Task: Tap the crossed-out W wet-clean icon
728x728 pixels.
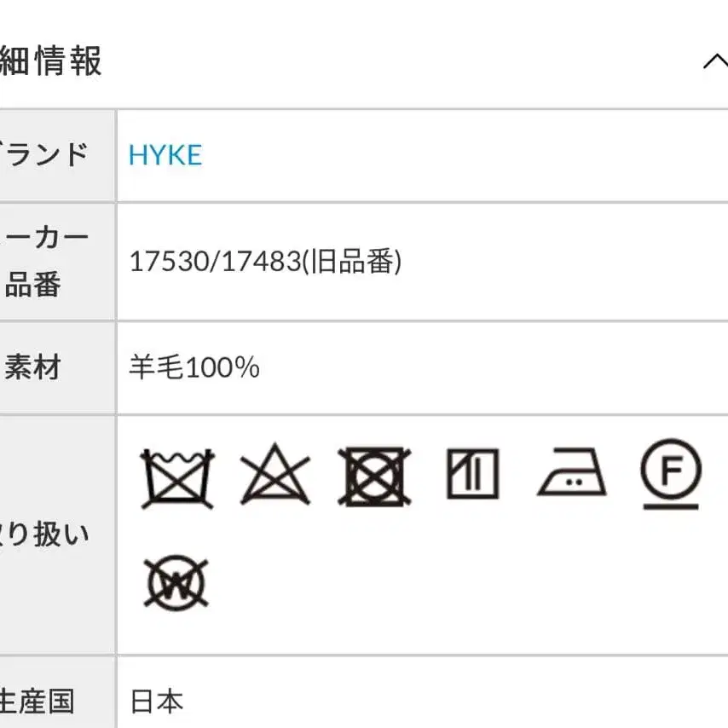Action: coord(176,584)
